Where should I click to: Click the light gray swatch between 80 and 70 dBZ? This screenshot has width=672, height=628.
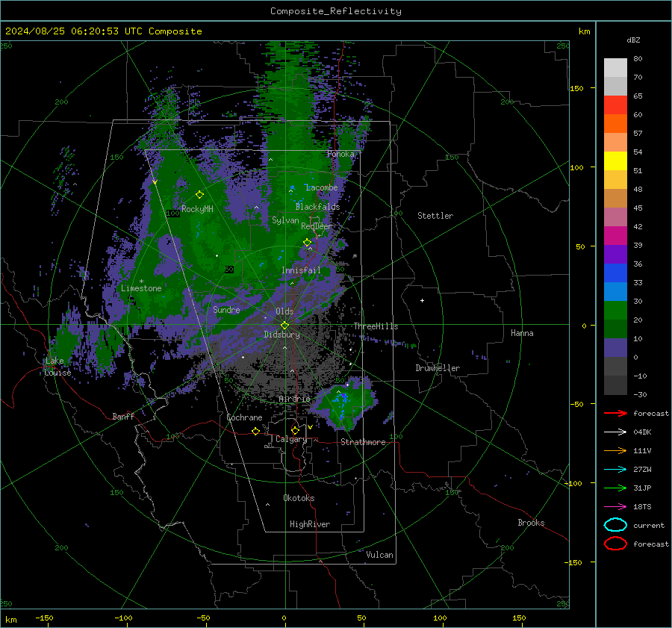(x=615, y=67)
